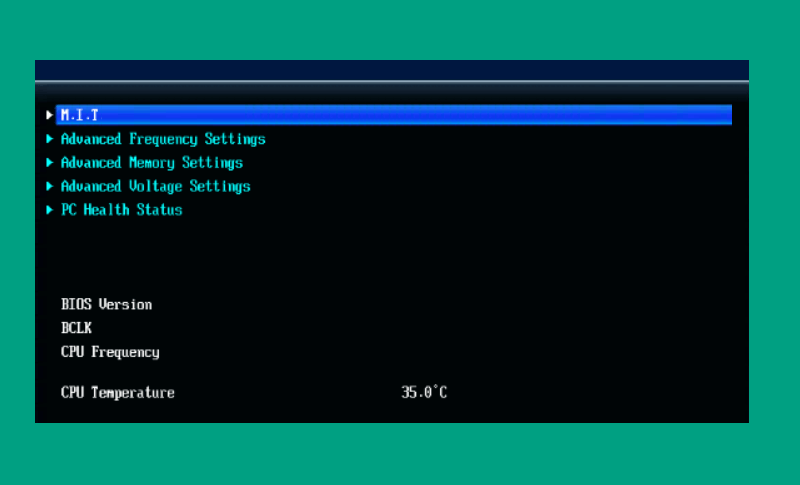Click the arrow beside Advanced Memory Settings
800x485 pixels.
[49, 162]
